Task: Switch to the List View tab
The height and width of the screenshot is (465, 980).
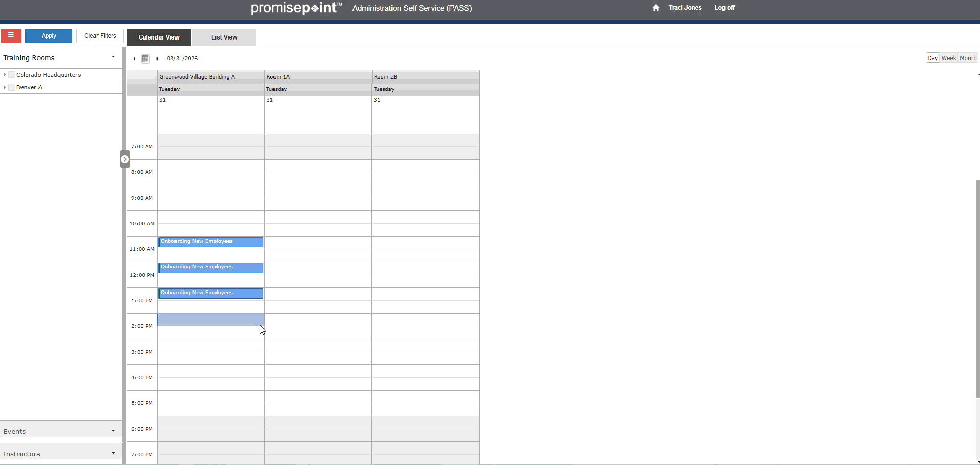Action: coord(224,37)
